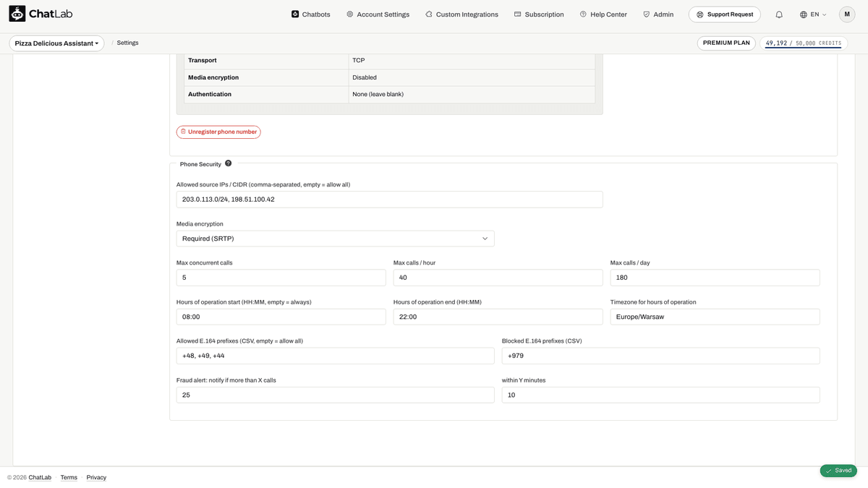Click the Saved status badge
This screenshot has height=488, width=868.
[x=838, y=471]
